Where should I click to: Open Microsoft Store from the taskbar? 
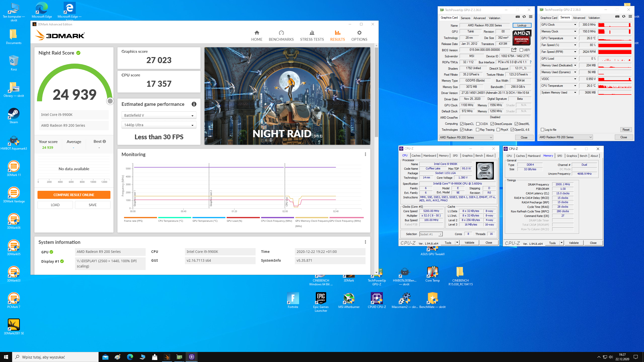pyautogui.click(x=155, y=357)
